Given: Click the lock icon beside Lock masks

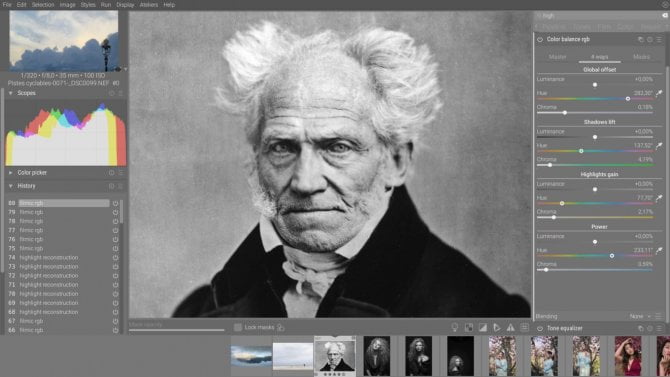Looking at the screenshot, I should (x=281, y=327).
